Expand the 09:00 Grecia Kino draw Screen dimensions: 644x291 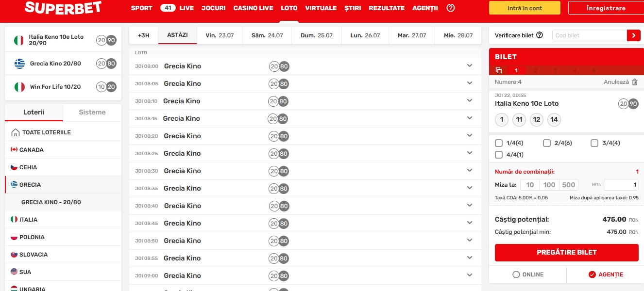tap(470, 275)
